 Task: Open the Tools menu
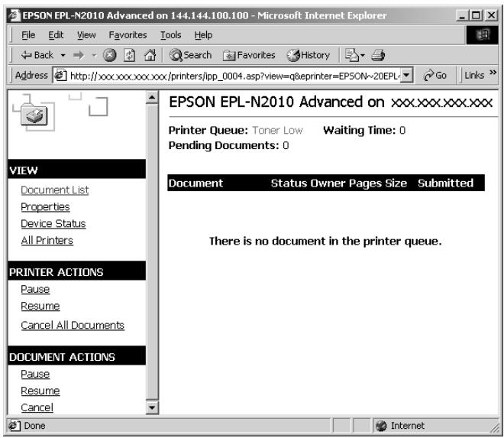[171, 34]
